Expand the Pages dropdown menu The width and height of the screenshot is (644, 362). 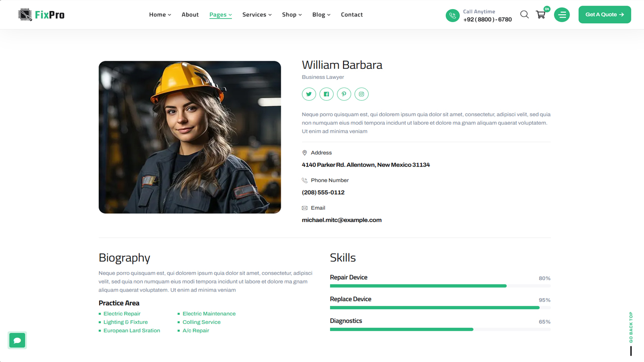point(220,15)
